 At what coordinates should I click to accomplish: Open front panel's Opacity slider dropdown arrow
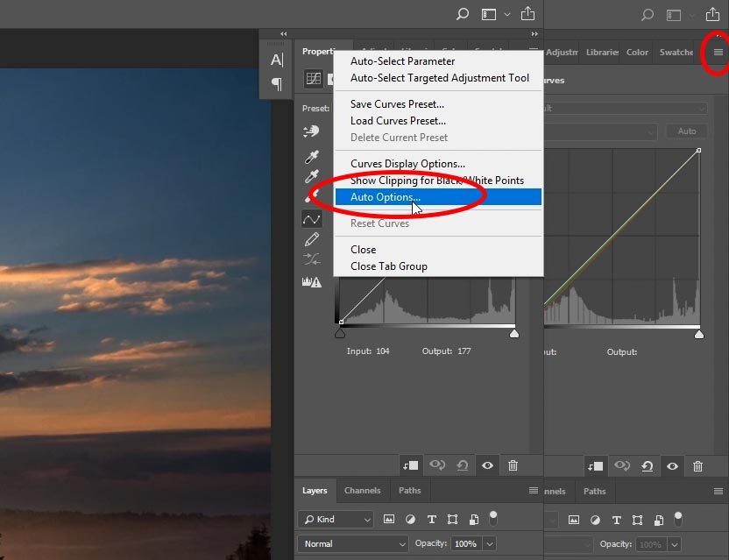(490, 543)
